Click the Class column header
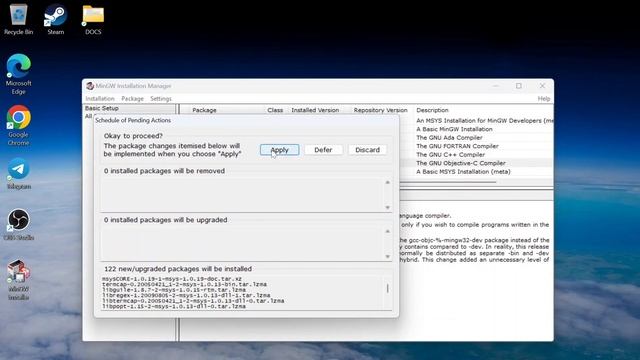Screen dimensions: 640x360 point(275,110)
